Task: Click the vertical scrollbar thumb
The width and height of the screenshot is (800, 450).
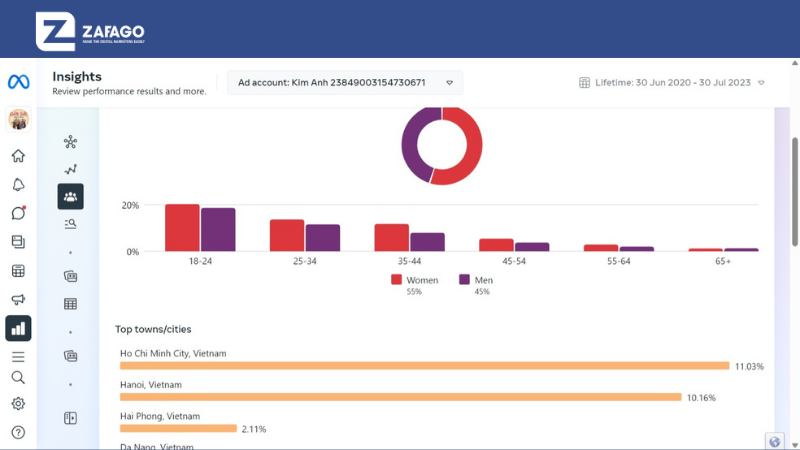Action: [795, 192]
